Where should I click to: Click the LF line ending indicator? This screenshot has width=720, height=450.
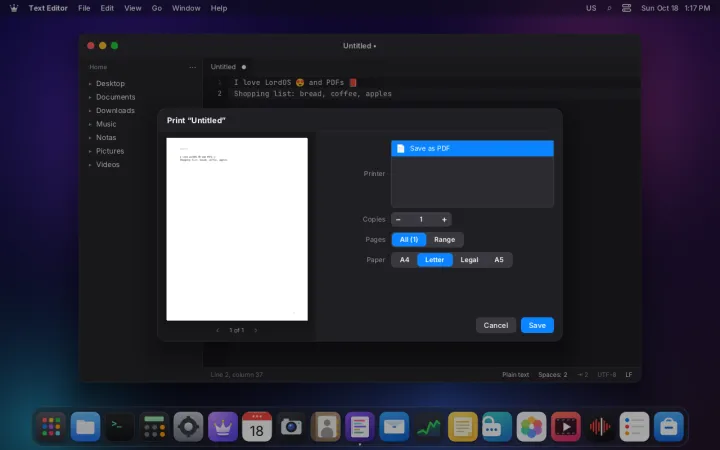click(629, 375)
